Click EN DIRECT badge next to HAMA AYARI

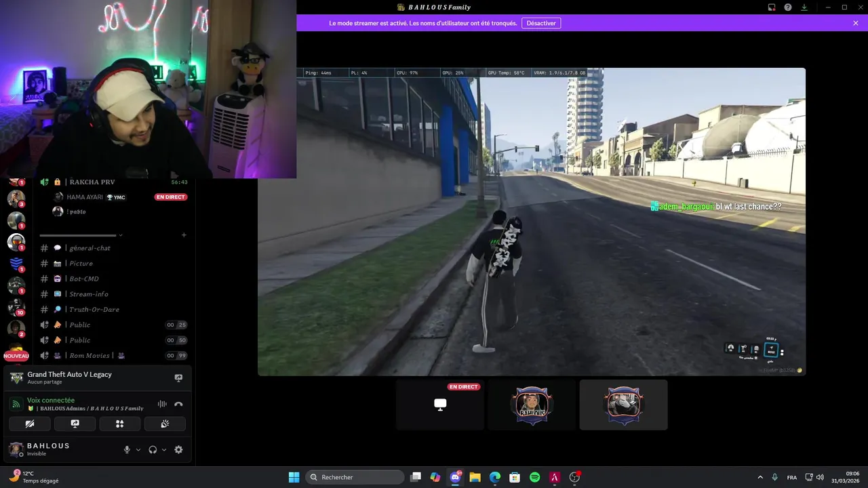pos(171,197)
